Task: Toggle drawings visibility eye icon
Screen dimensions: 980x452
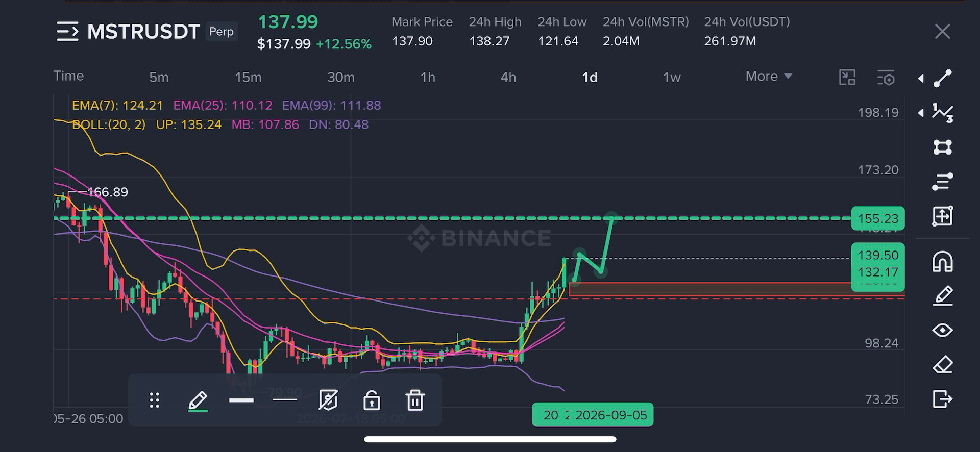Action: pyautogui.click(x=942, y=330)
